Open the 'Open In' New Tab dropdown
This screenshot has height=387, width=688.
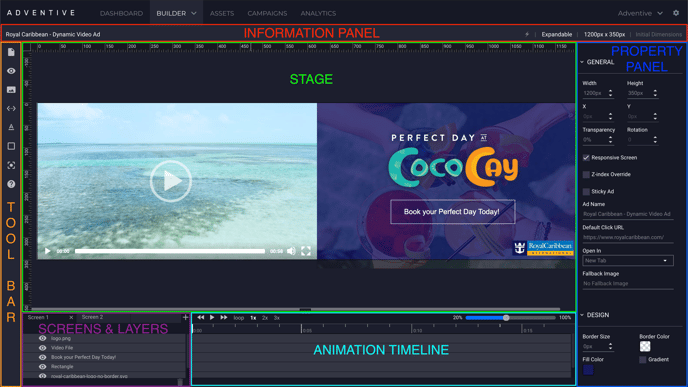(627, 261)
